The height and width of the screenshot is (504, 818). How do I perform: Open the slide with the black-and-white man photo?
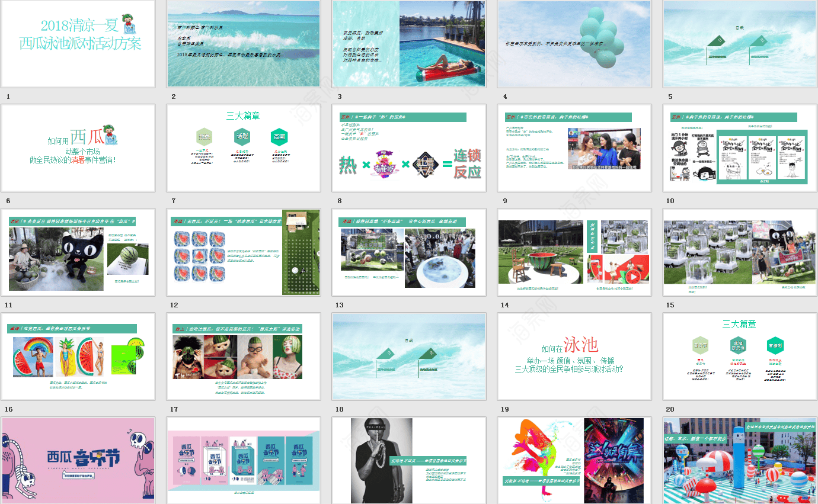click(409, 461)
